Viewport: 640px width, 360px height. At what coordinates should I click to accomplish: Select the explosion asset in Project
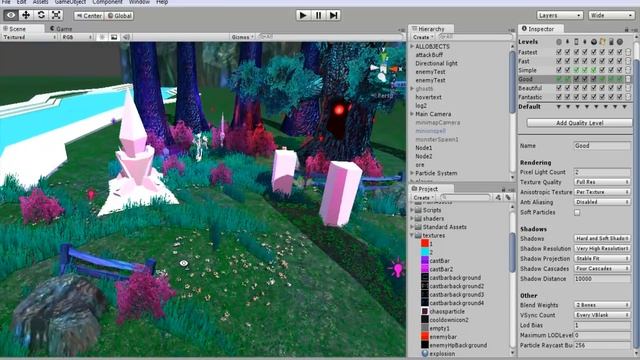(x=438, y=353)
